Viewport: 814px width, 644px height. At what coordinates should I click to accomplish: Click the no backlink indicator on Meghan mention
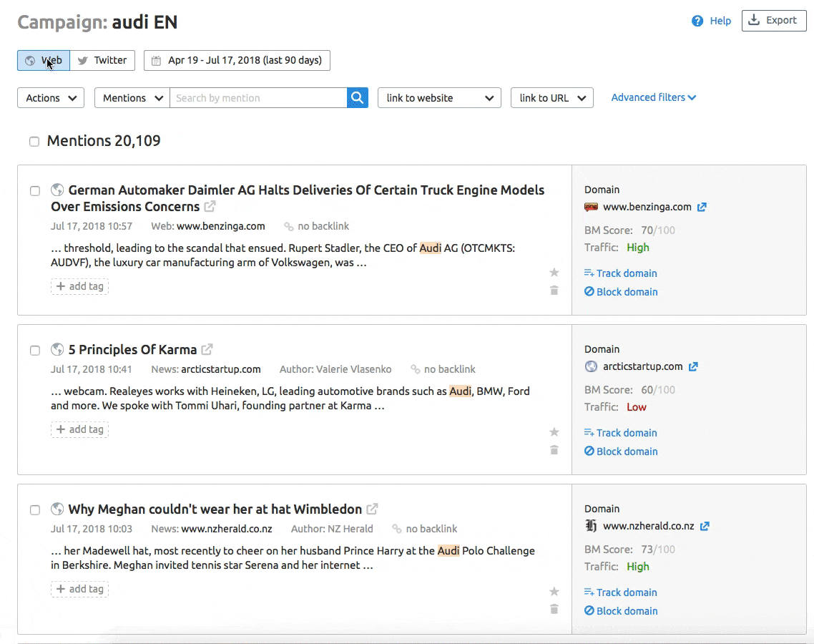[425, 529]
